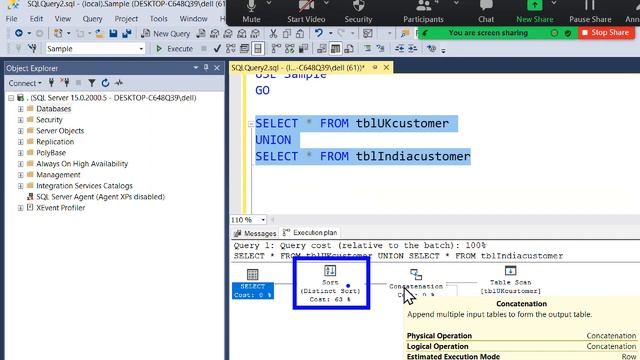This screenshot has height=360, width=640.
Task: Open the Query menu
Action: click(92, 19)
